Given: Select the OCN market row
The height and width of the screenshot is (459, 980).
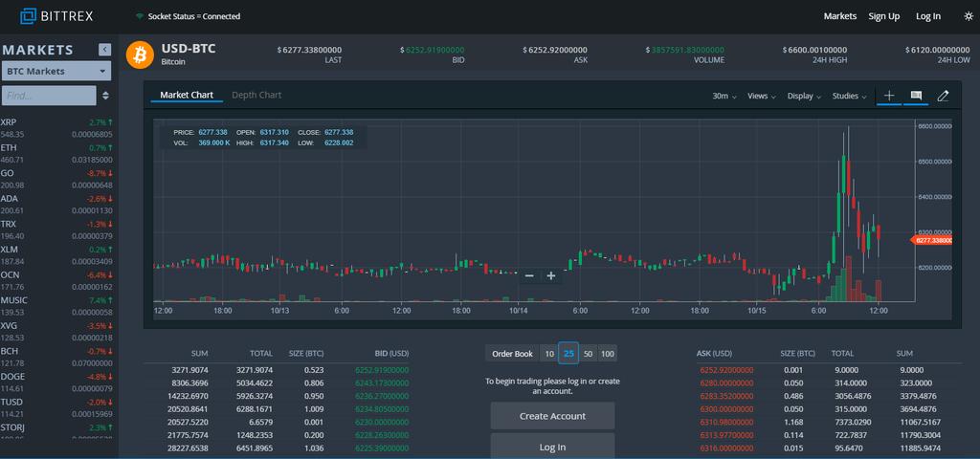Looking at the screenshot, I should [56, 280].
